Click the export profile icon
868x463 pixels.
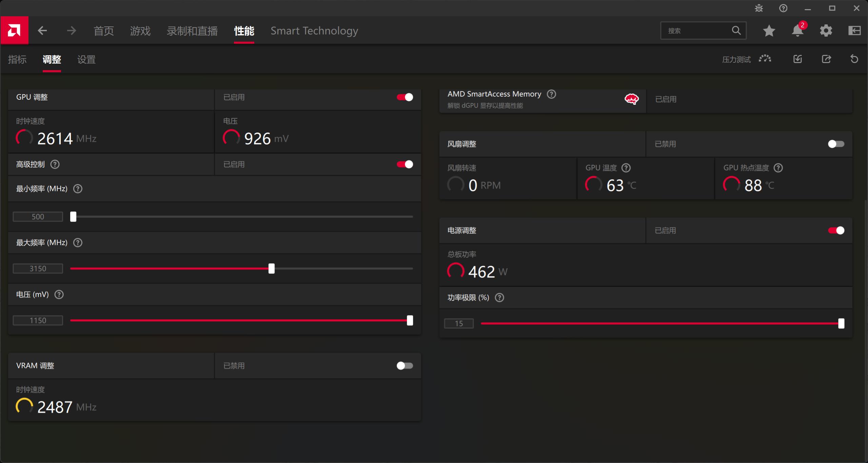tap(826, 59)
